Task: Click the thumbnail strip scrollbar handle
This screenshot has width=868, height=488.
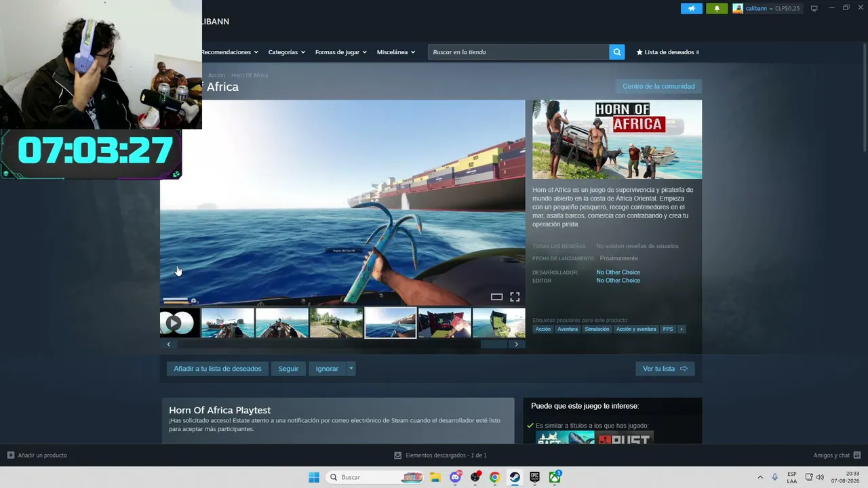Action: tap(494, 344)
